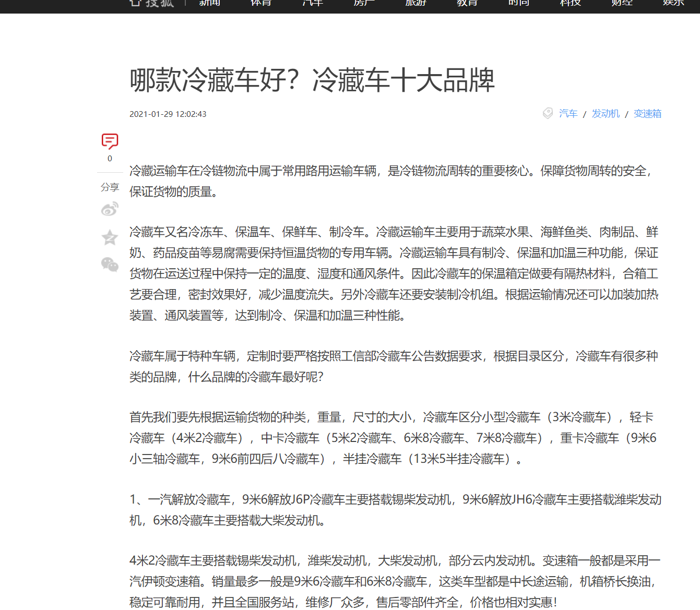Share article via the QZone star icon
The image size is (700, 610).
point(110,237)
